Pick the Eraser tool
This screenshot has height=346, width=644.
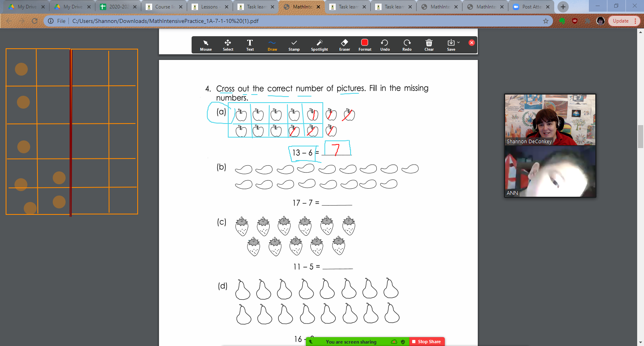coord(345,45)
